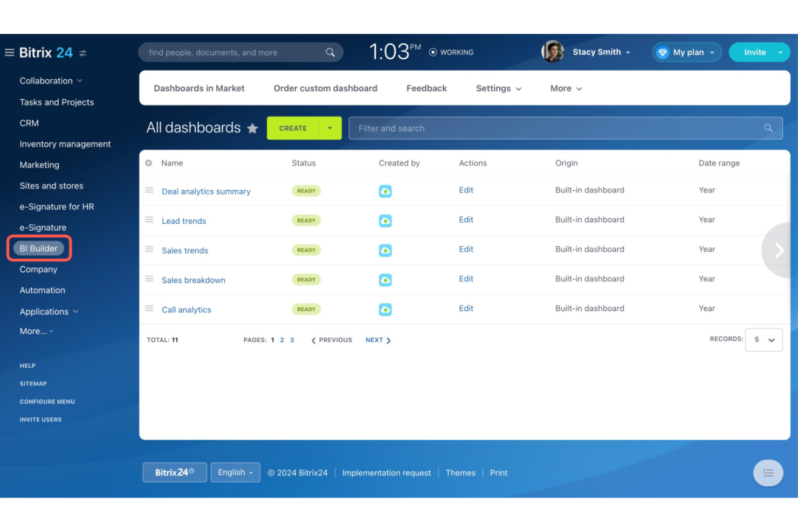Expand Applications in the sidebar

coord(49,312)
